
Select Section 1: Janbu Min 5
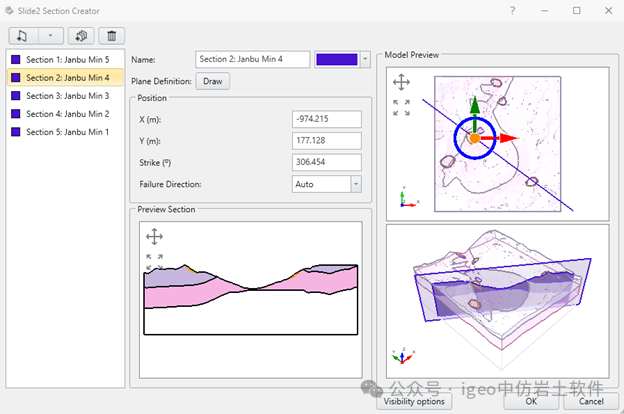[65, 60]
